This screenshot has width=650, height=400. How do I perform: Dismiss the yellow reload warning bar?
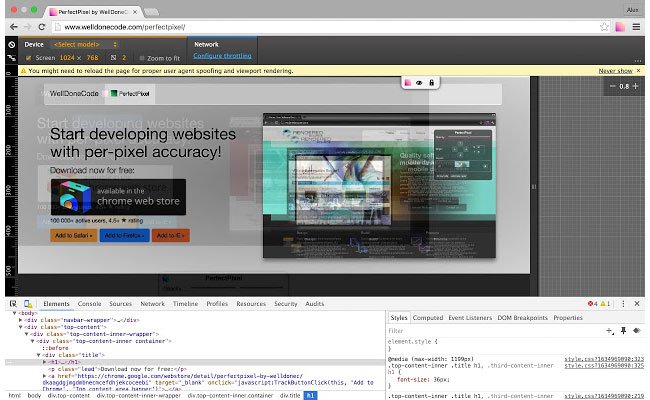[x=638, y=71]
